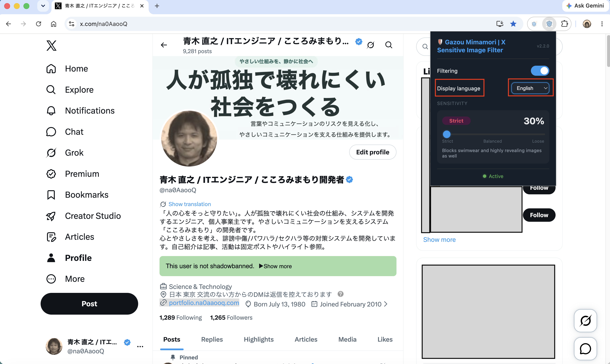Screen dimensions: 610x364
Task: Click Show translation link
Action: pyautogui.click(x=189, y=204)
